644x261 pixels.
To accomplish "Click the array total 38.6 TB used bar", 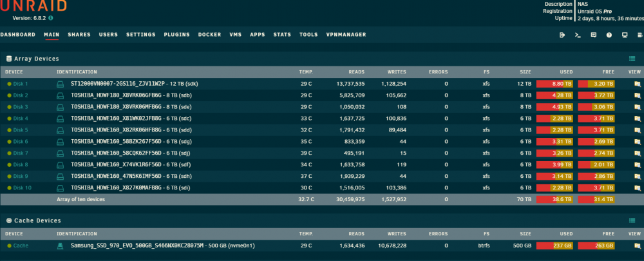I will (554, 199).
